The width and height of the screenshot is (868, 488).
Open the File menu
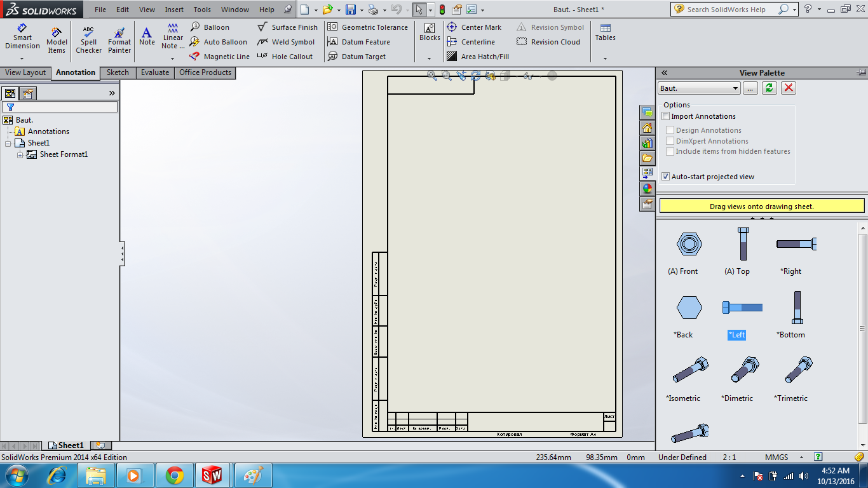pos(100,10)
